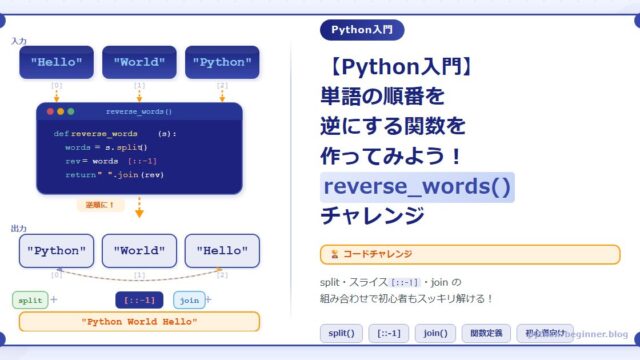
Task: Click the light blue join chip
Action: [189, 300]
